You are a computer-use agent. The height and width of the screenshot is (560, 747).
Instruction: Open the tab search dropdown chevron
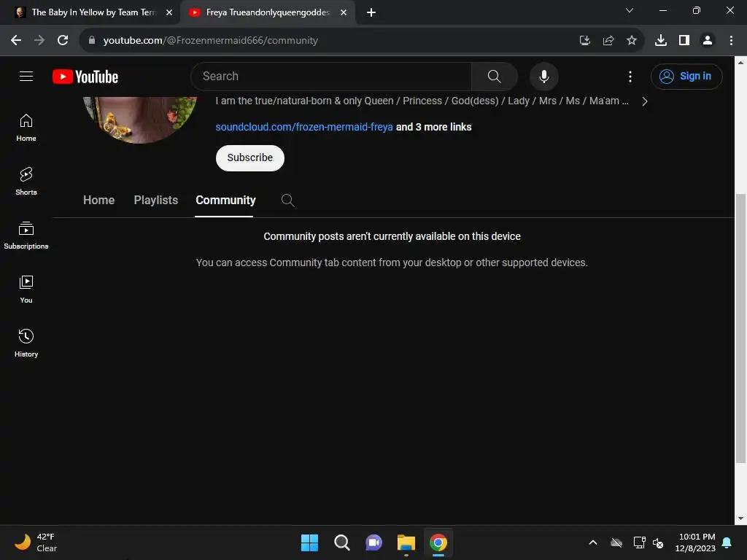tap(630, 10)
